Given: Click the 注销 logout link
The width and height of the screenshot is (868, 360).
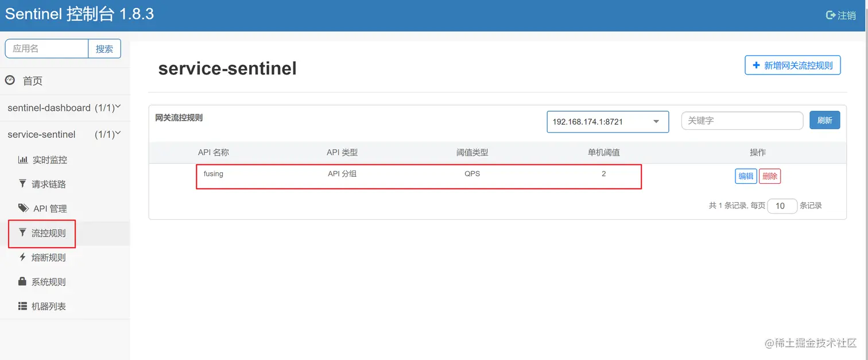Looking at the screenshot, I should [x=841, y=16].
